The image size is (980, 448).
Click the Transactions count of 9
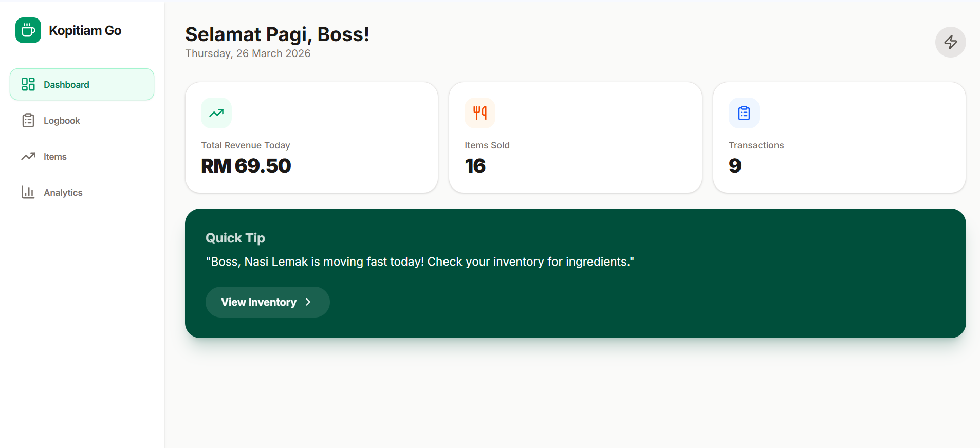click(x=734, y=165)
